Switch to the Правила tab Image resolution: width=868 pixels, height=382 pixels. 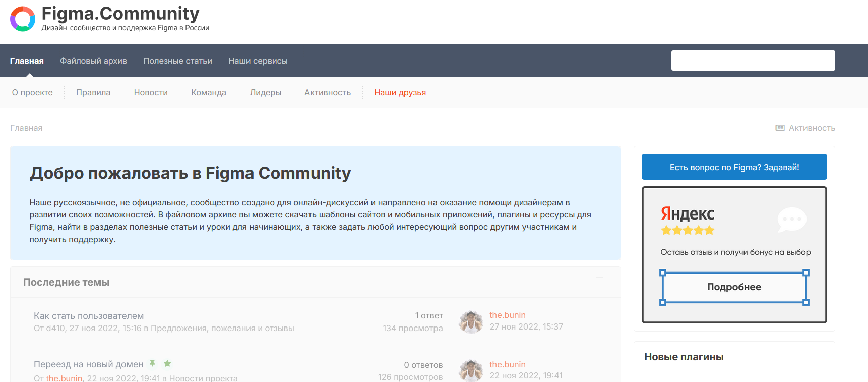[93, 92]
